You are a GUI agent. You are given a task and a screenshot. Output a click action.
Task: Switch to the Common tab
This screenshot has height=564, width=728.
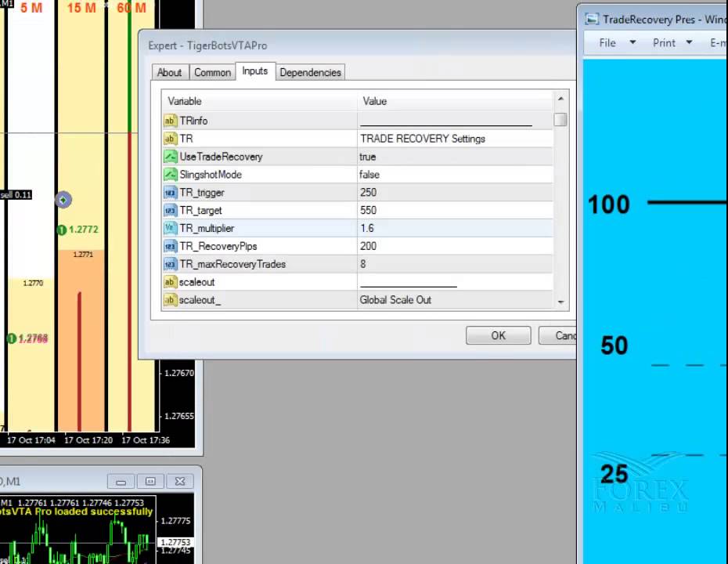pos(212,73)
